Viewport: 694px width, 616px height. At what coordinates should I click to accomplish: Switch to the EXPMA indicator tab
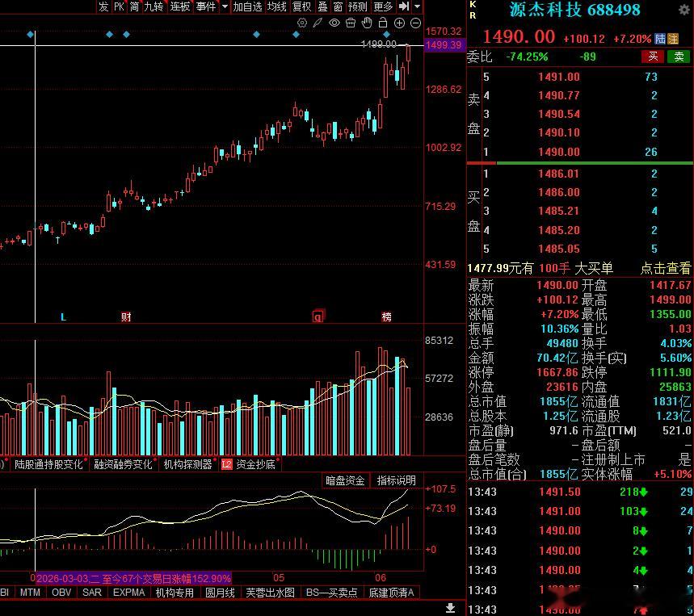[x=128, y=593]
